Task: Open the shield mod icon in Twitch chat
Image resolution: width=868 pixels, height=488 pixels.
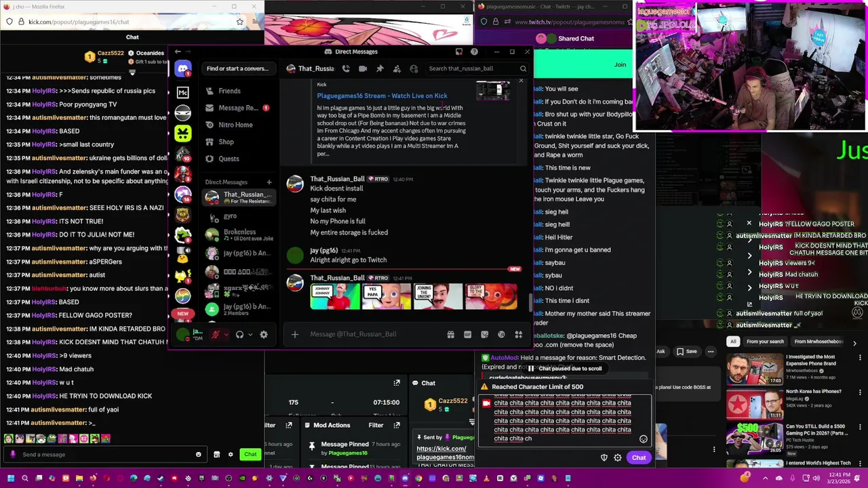Action: pos(604,457)
